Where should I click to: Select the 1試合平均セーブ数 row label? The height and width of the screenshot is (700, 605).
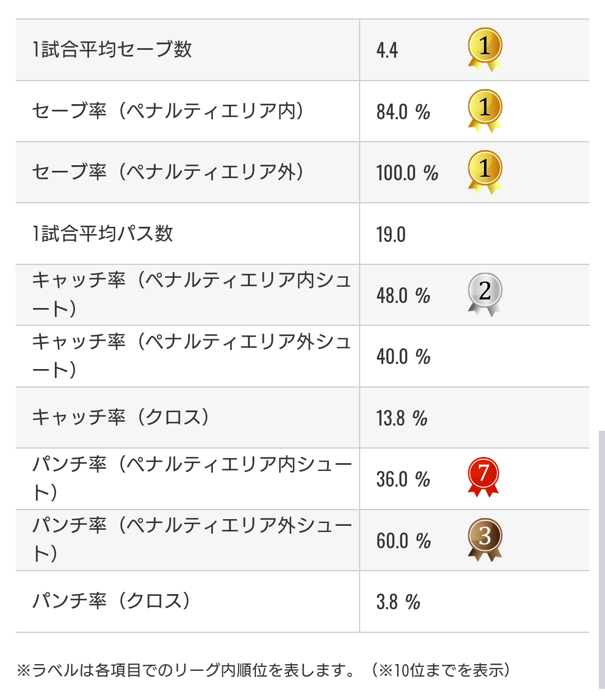112,50
